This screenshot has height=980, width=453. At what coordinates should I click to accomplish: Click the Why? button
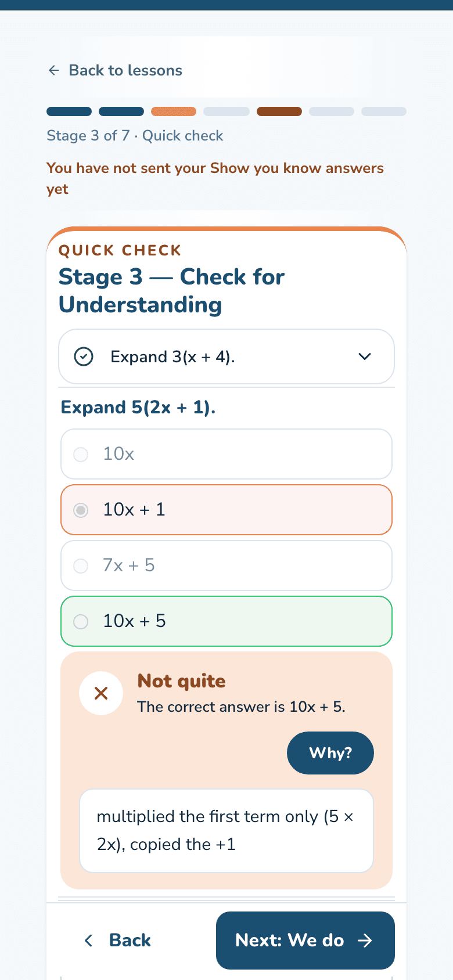[x=330, y=753]
